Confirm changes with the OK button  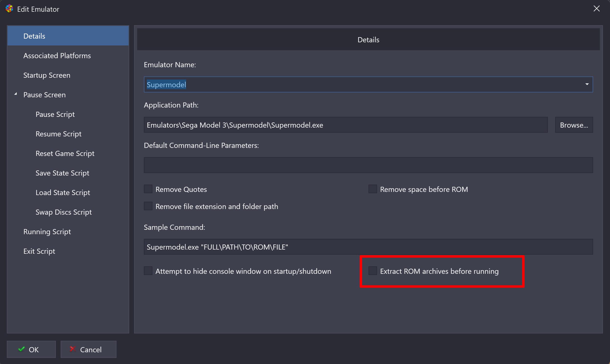point(31,349)
